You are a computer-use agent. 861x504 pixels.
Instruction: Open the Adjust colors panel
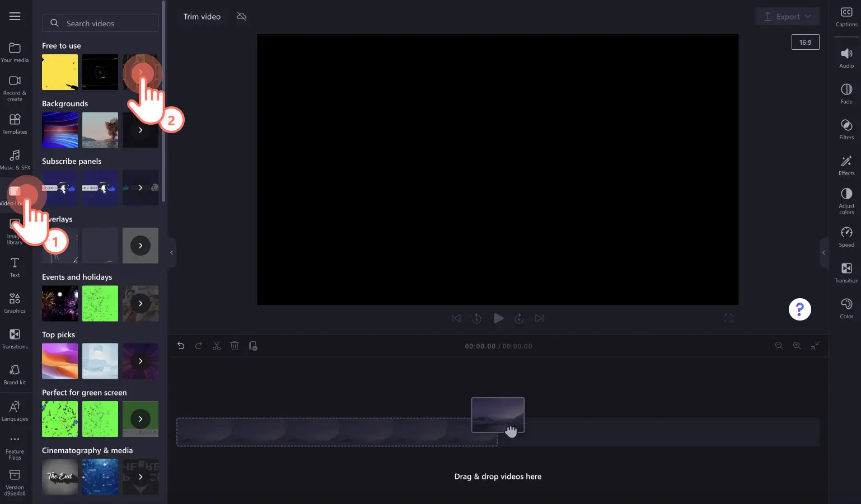click(846, 201)
